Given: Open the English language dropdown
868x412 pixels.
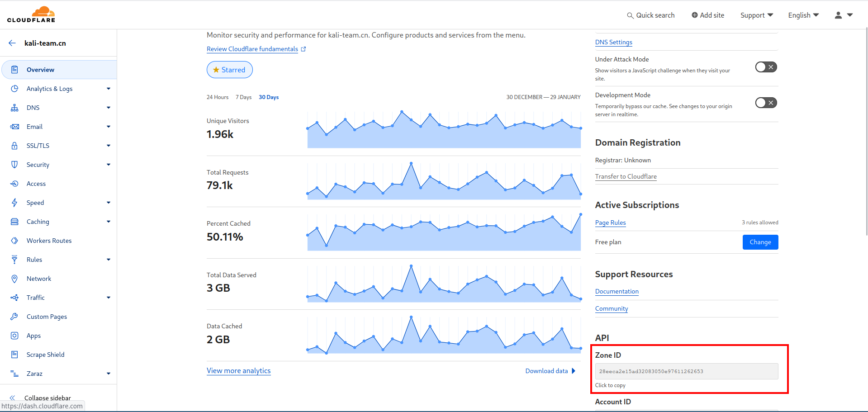Looking at the screenshot, I should 803,15.
